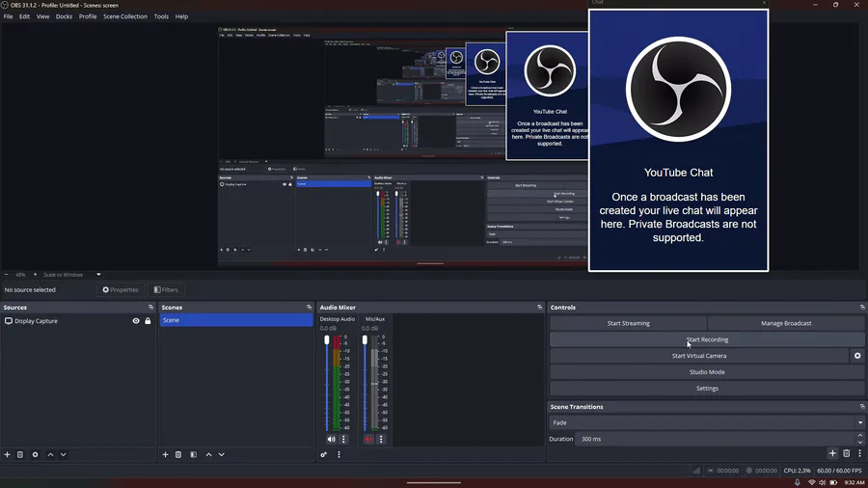Move scene up in Scenes toolbar
Viewport: 868px width, 488px height.
point(208,454)
